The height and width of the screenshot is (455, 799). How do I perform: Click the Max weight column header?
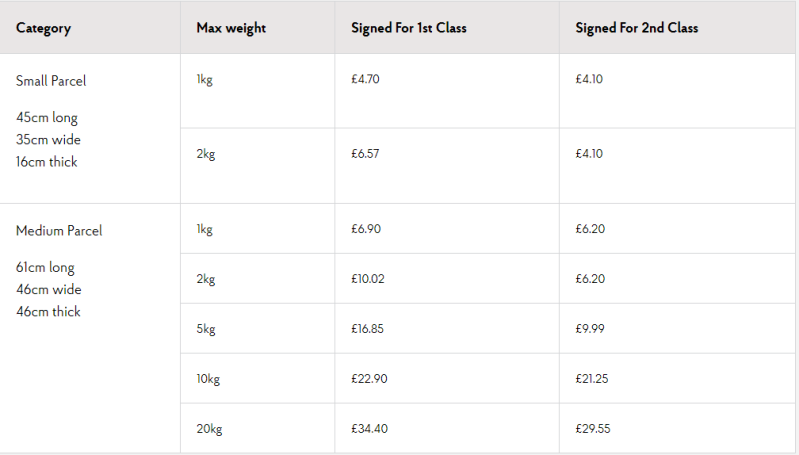tap(231, 28)
